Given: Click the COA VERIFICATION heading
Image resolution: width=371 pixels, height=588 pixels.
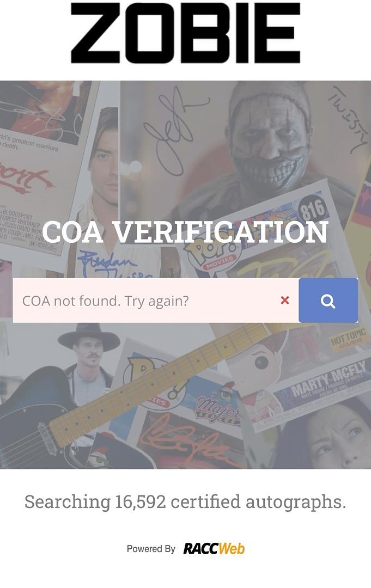Looking at the screenshot, I should 185,232.
